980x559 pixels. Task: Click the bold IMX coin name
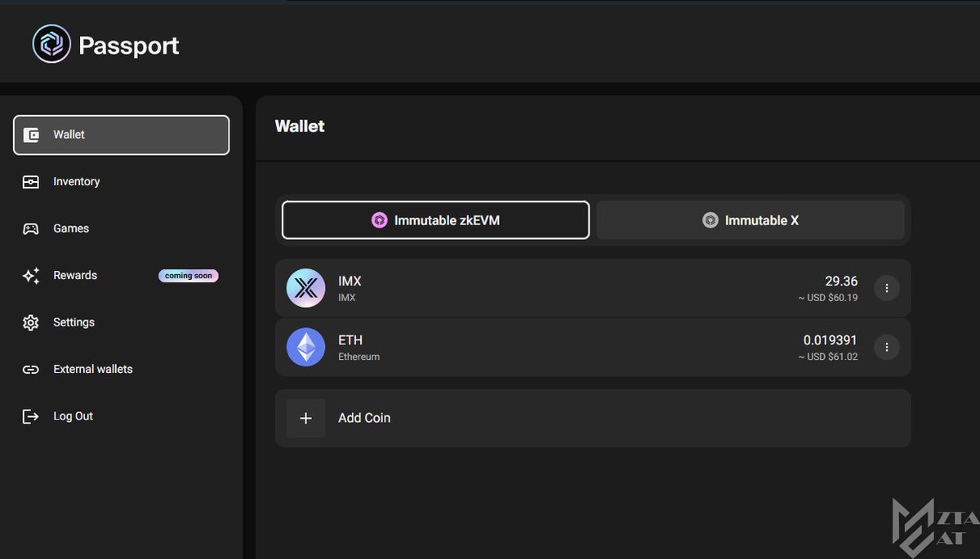(350, 281)
